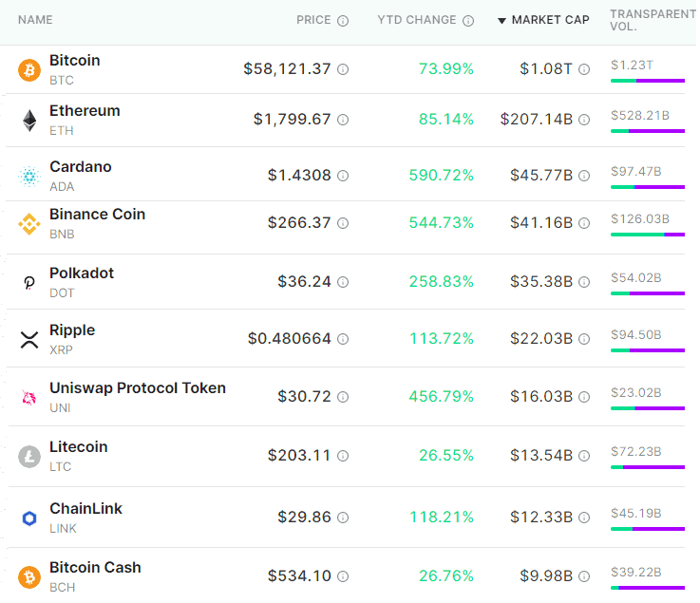Click Cardano's 590.72% YTD change value
Image resolution: width=700 pixels, height=603 pixels.
(441, 175)
